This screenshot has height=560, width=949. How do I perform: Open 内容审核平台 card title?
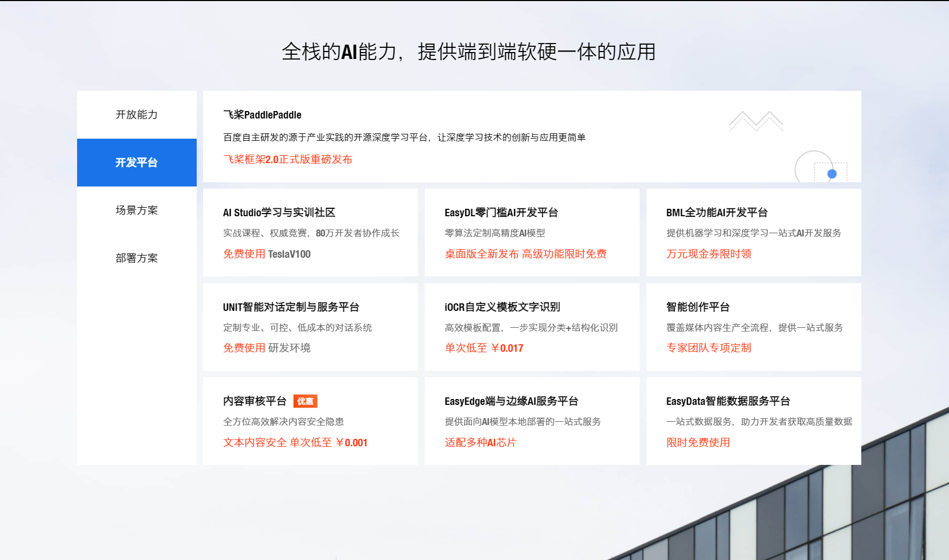pos(255,401)
